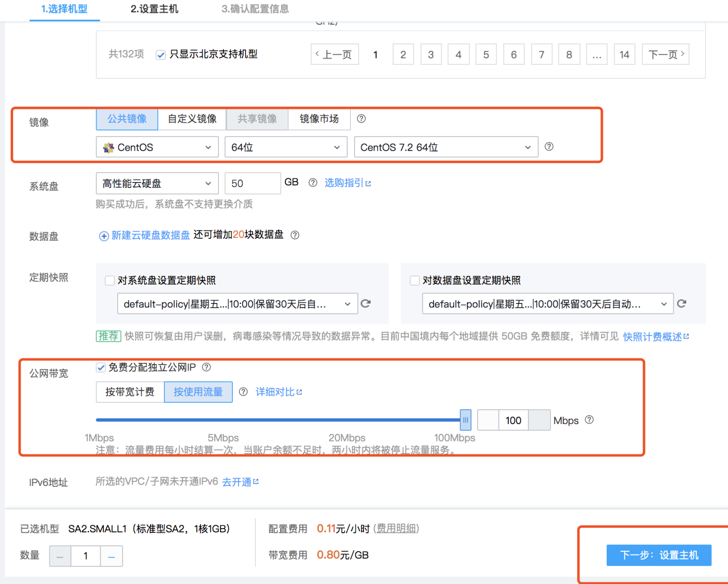728x584 pixels.
Task: Select 共享镜像 image tab
Action: (x=257, y=119)
